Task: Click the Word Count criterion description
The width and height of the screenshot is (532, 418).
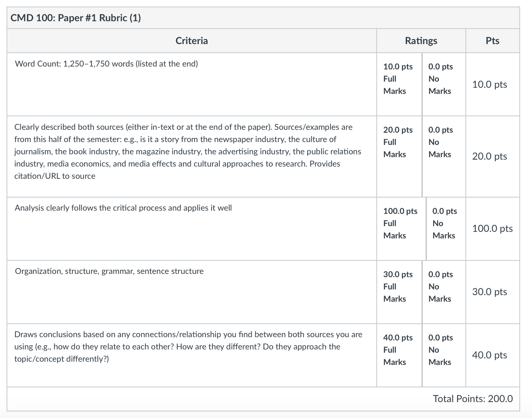Action: click(x=106, y=64)
